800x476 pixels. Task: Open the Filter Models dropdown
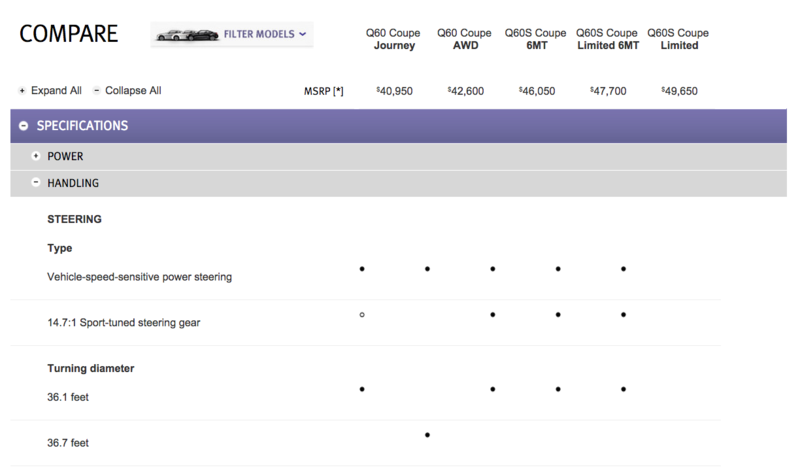(x=232, y=35)
